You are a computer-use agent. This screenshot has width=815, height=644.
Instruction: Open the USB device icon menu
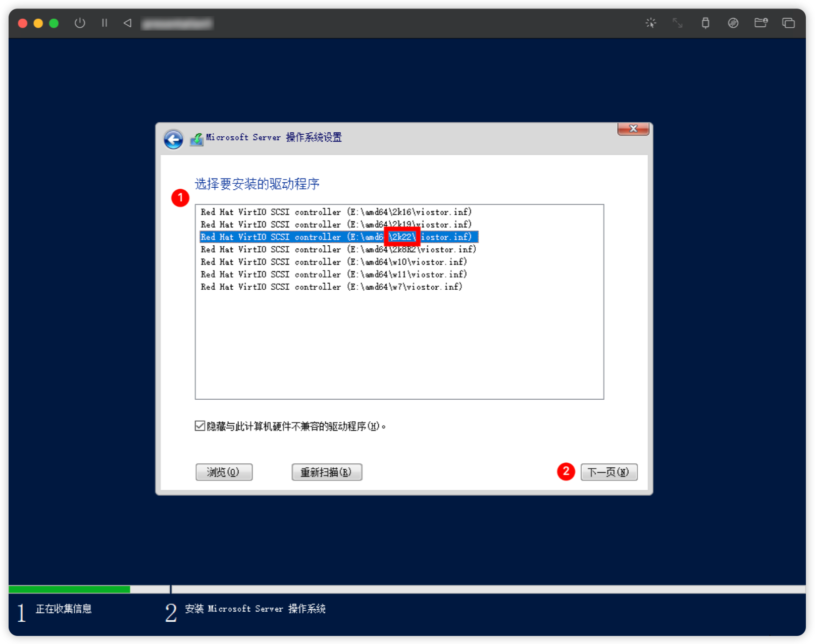(x=705, y=23)
